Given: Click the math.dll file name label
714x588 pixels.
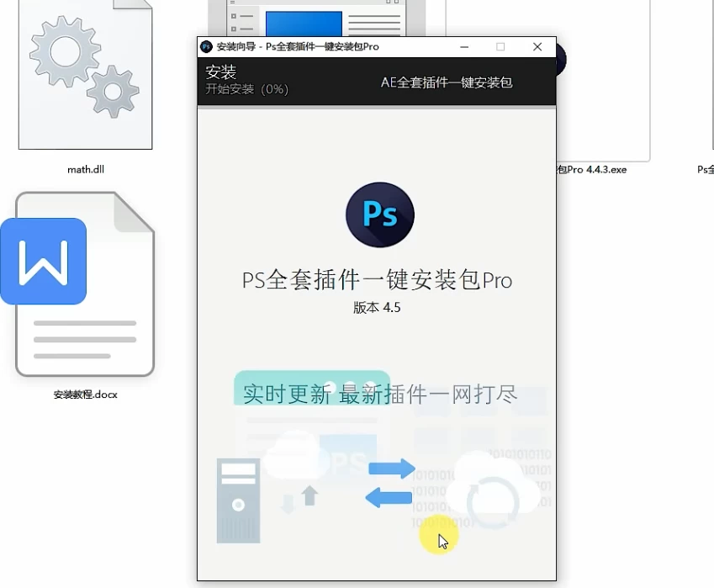Looking at the screenshot, I should coord(85,169).
